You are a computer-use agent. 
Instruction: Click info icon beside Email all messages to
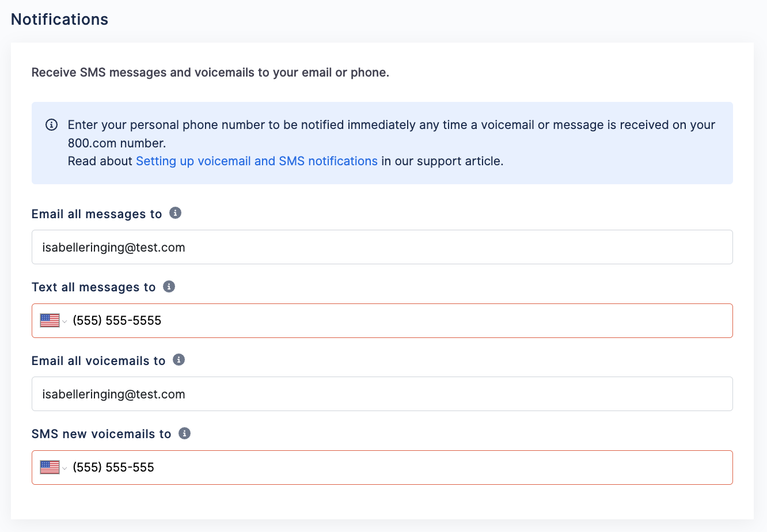pyautogui.click(x=176, y=213)
